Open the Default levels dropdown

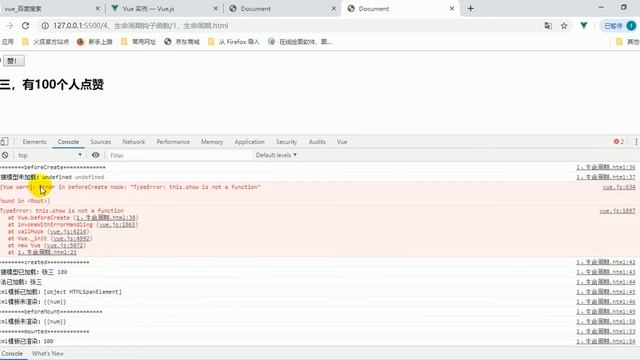pyautogui.click(x=276, y=155)
